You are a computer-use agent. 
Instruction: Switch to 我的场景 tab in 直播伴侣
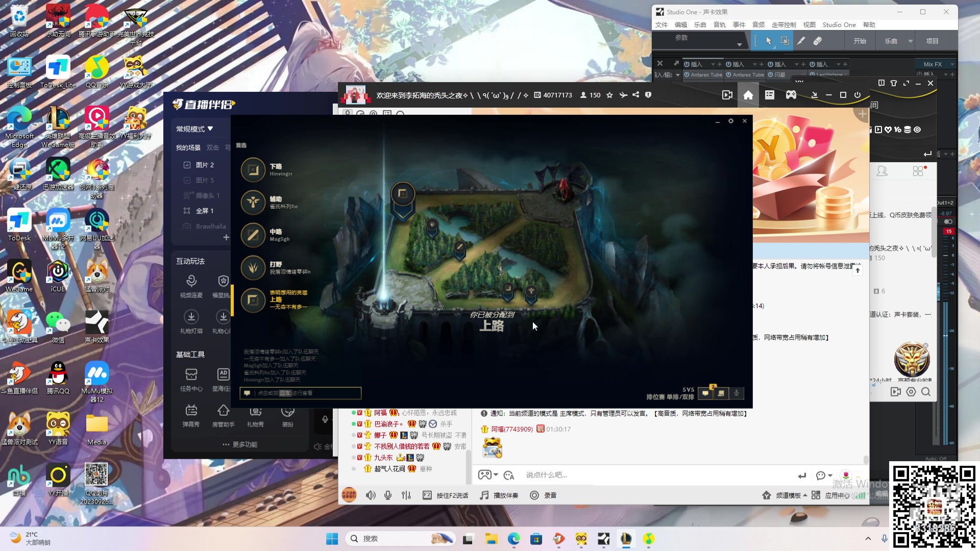coord(188,147)
